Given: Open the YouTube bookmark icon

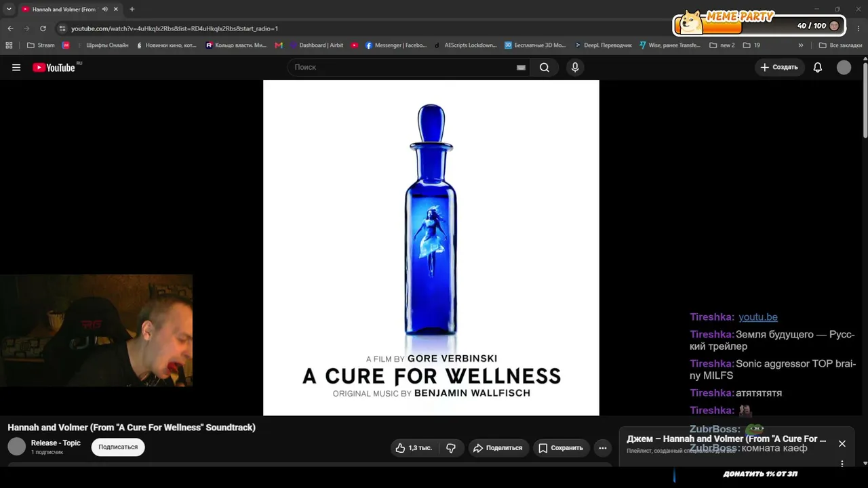Looking at the screenshot, I should 355,45.
